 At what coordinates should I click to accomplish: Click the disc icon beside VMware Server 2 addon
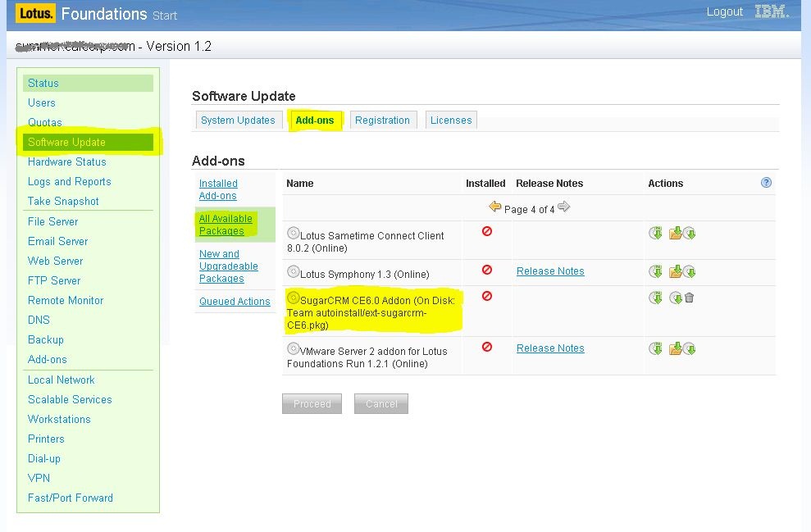tap(294, 348)
